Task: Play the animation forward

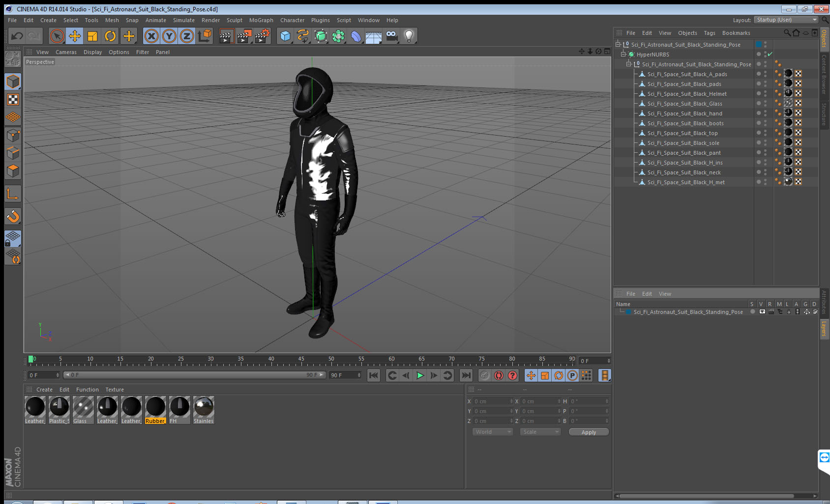Action: [x=420, y=375]
